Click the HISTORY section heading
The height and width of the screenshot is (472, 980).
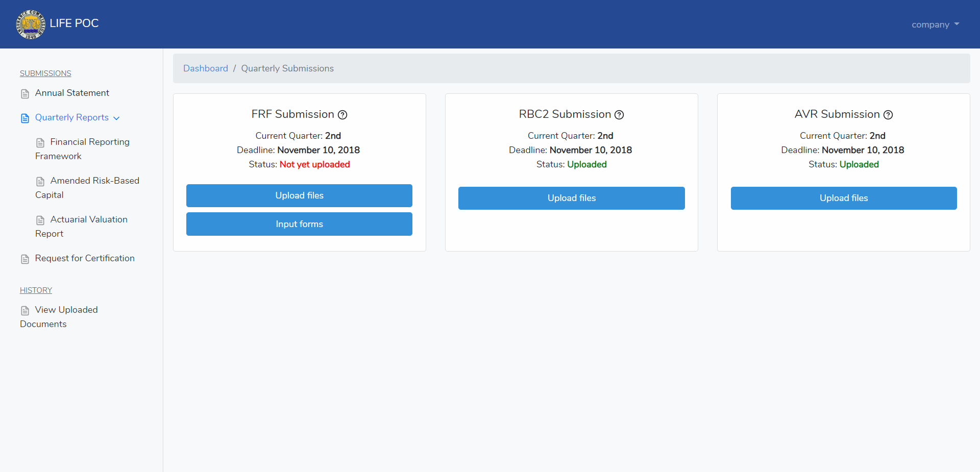click(x=36, y=290)
